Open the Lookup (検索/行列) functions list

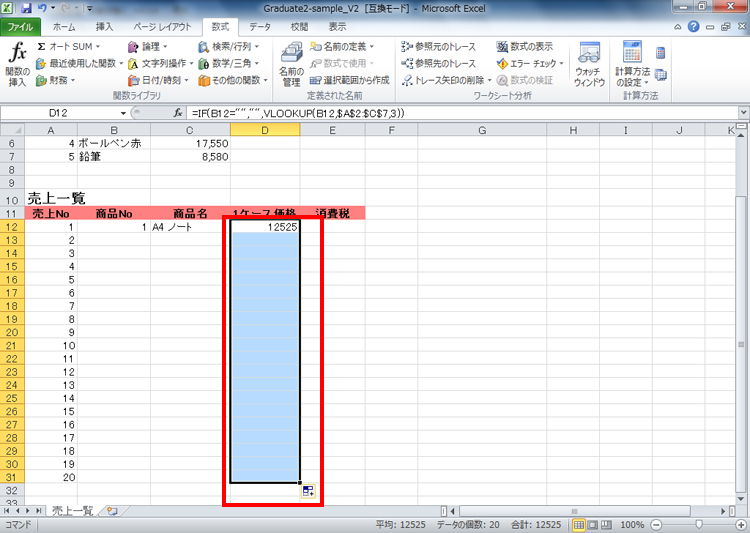point(229,46)
